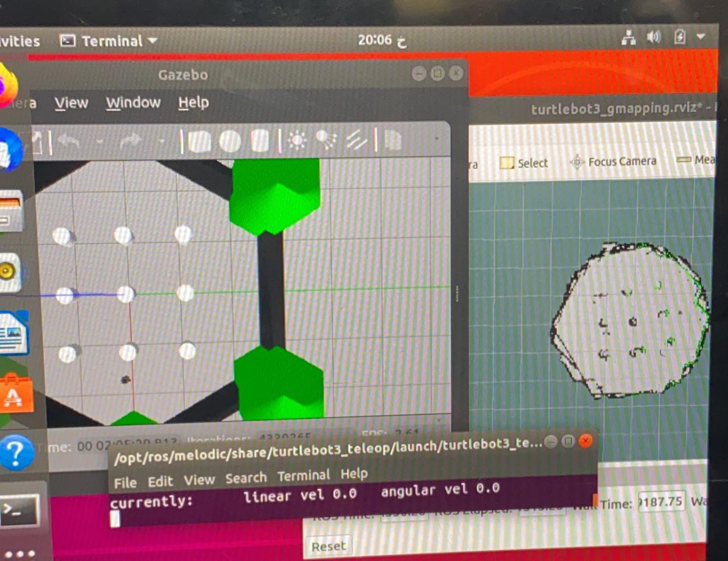Click the copy icon in Gazebo toolbar
Image resolution: width=728 pixels, height=561 pixels.
pyautogui.click(x=393, y=140)
